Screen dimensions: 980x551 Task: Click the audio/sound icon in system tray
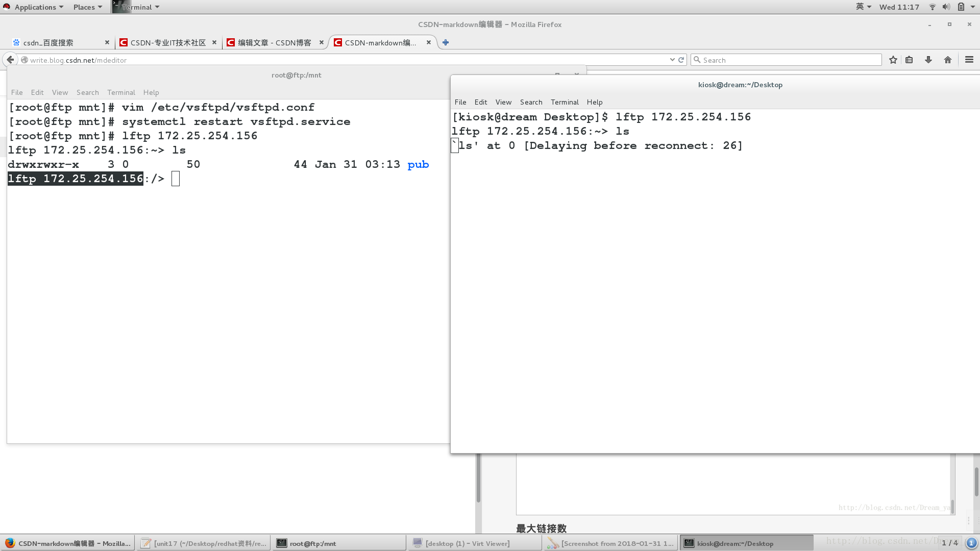[x=946, y=7]
